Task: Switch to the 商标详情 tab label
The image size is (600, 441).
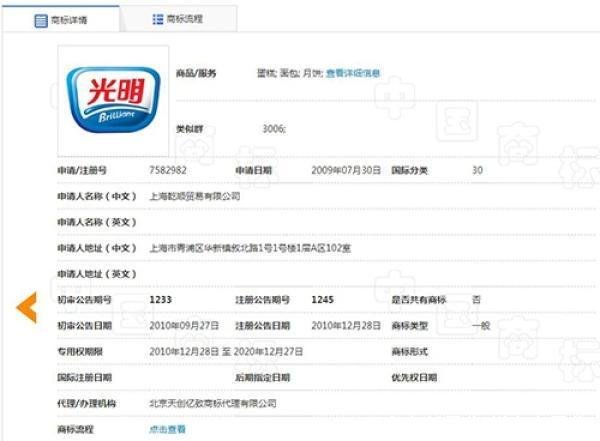Action: click(x=70, y=20)
